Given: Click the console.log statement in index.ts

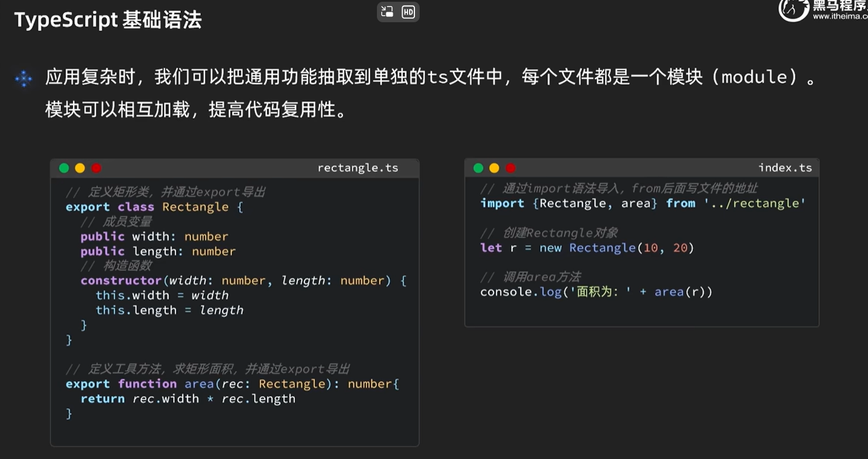Looking at the screenshot, I should [x=596, y=292].
